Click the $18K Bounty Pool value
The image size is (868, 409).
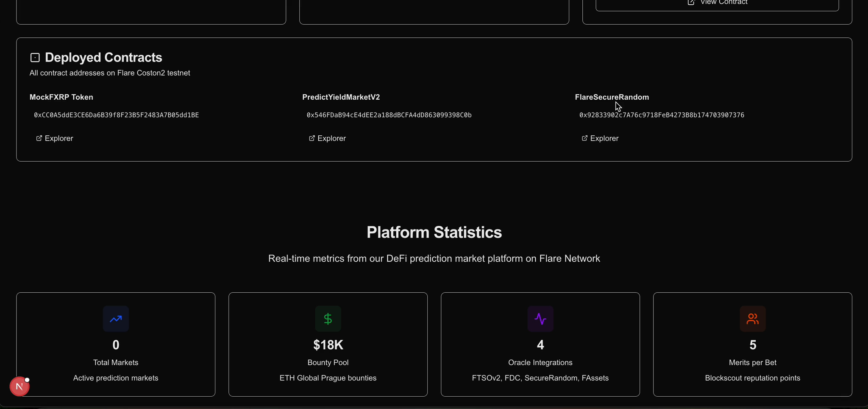tap(328, 345)
